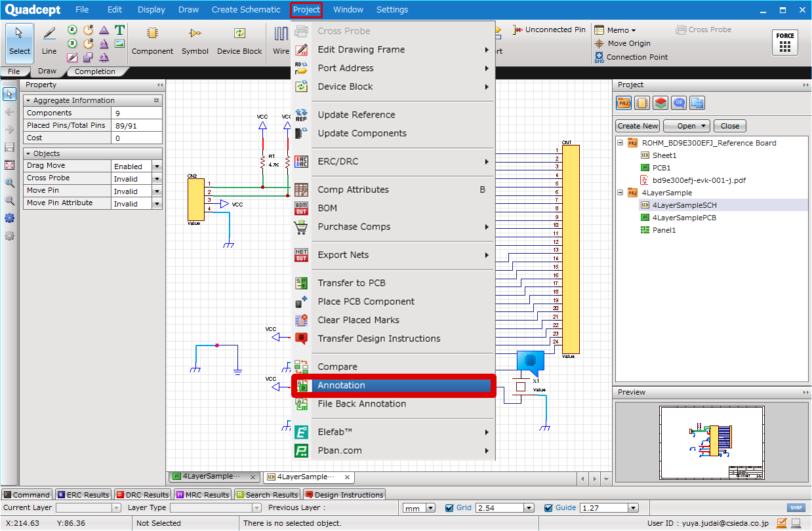The height and width of the screenshot is (531, 812).
Task: Select Transfer to PCB menu entry
Action: tap(352, 283)
